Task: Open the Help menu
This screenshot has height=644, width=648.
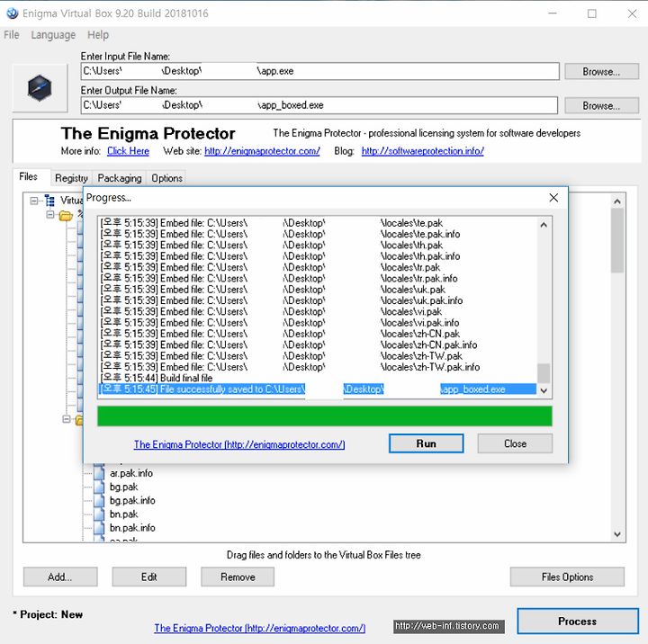Action: [x=98, y=35]
